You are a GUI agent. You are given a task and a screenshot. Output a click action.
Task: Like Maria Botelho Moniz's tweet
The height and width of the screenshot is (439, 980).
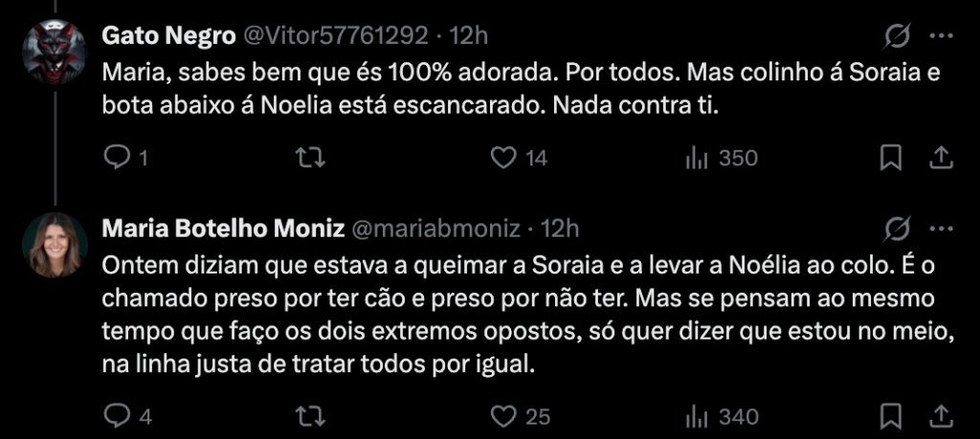(503, 416)
